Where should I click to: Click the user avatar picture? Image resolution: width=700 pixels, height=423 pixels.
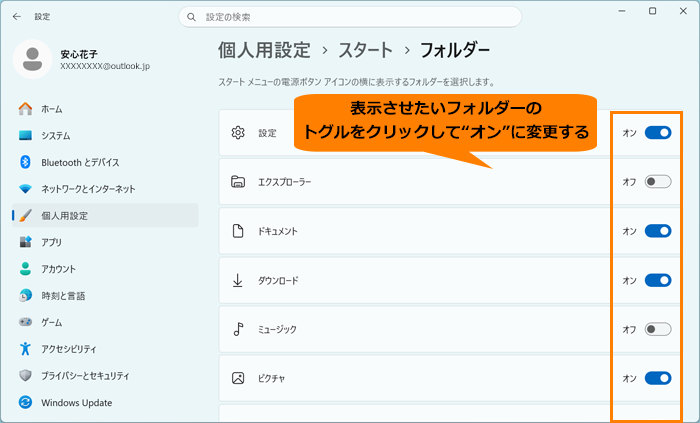coord(33,59)
